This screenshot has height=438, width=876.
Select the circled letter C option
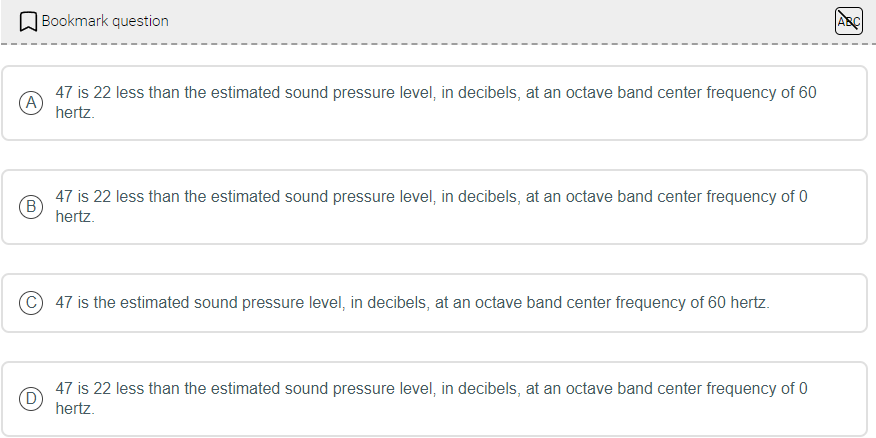[32, 302]
